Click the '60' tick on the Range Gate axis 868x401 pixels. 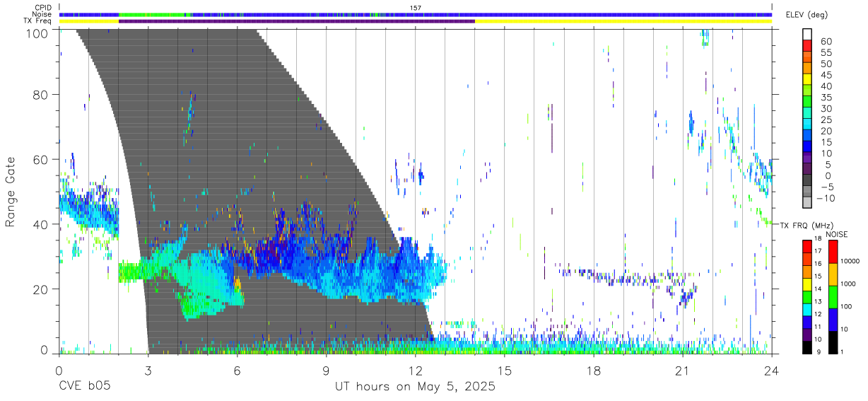41,159
